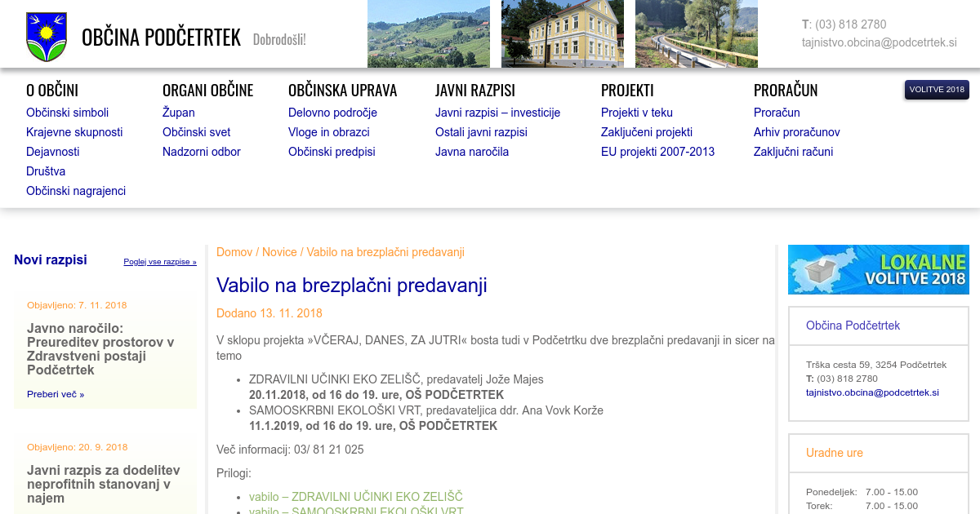Click the OBČINA PODČETRTEK site title
This screenshot has height=514, width=980.
point(161,38)
